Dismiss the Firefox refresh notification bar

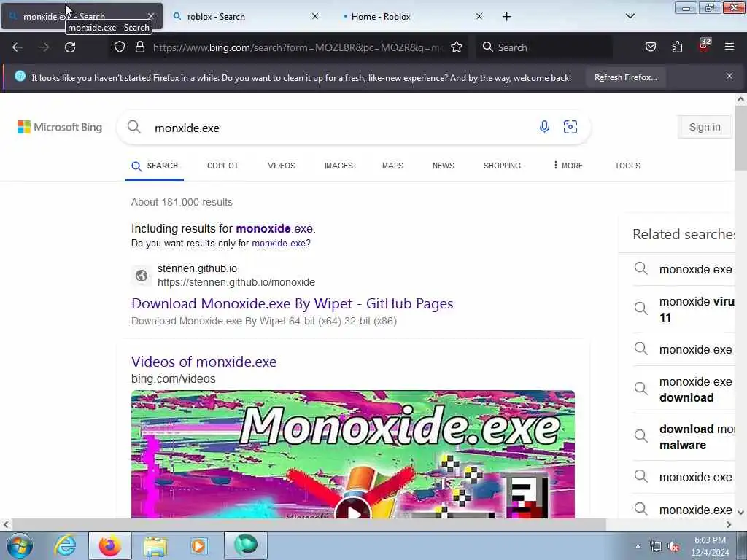(x=729, y=76)
